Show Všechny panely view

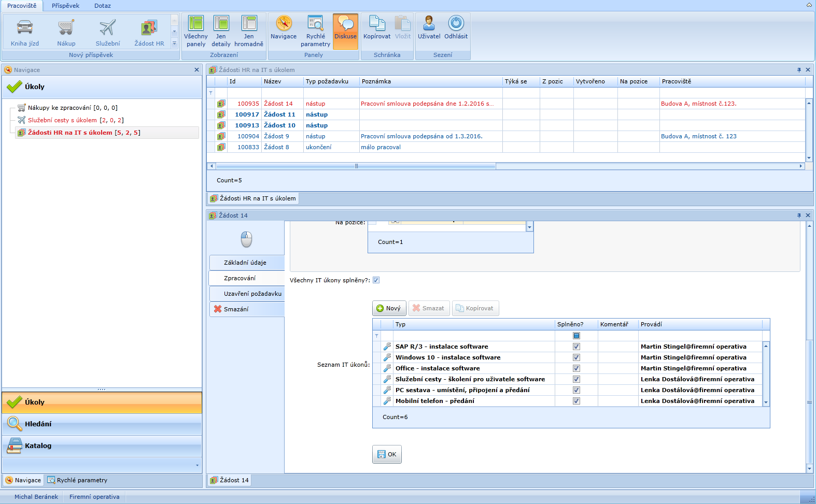pyautogui.click(x=195, y=24)
